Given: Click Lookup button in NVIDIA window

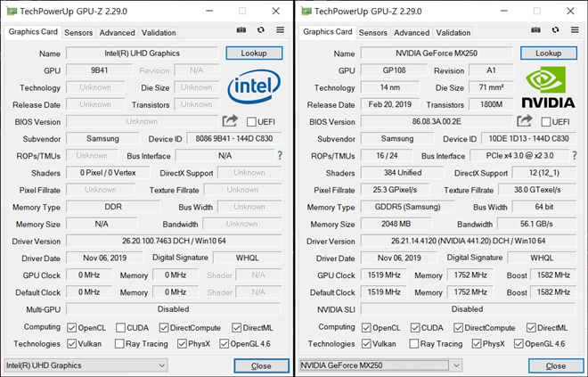Looking at the screenshot, I should coord(548,53).
